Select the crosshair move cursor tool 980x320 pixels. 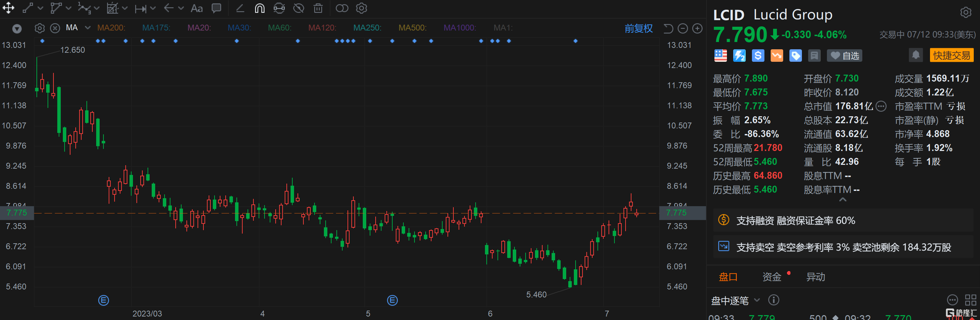click(x=8, y=8)
